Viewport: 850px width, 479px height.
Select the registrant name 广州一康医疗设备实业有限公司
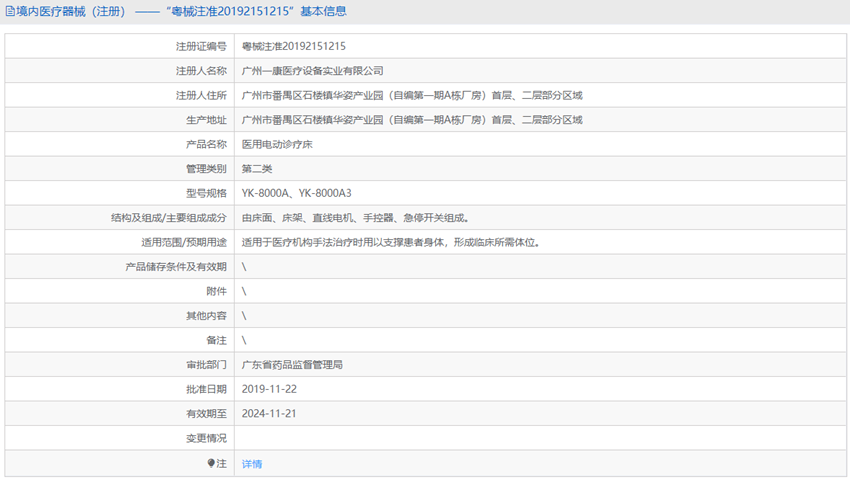point(312,70)
